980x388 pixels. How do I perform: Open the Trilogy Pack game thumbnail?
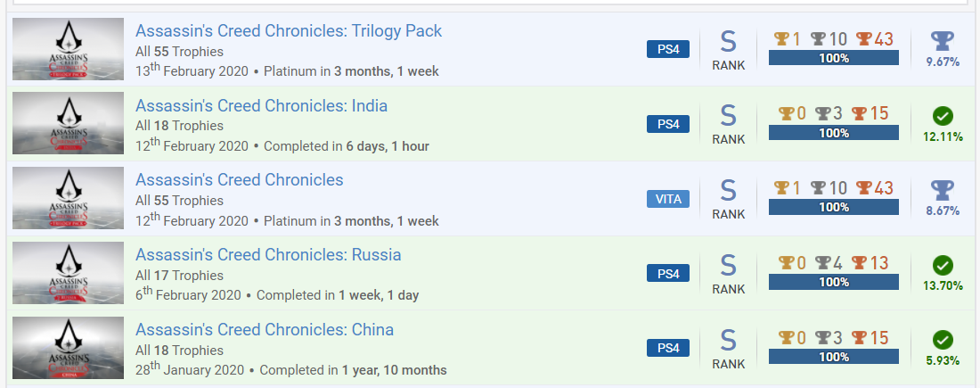68,49
